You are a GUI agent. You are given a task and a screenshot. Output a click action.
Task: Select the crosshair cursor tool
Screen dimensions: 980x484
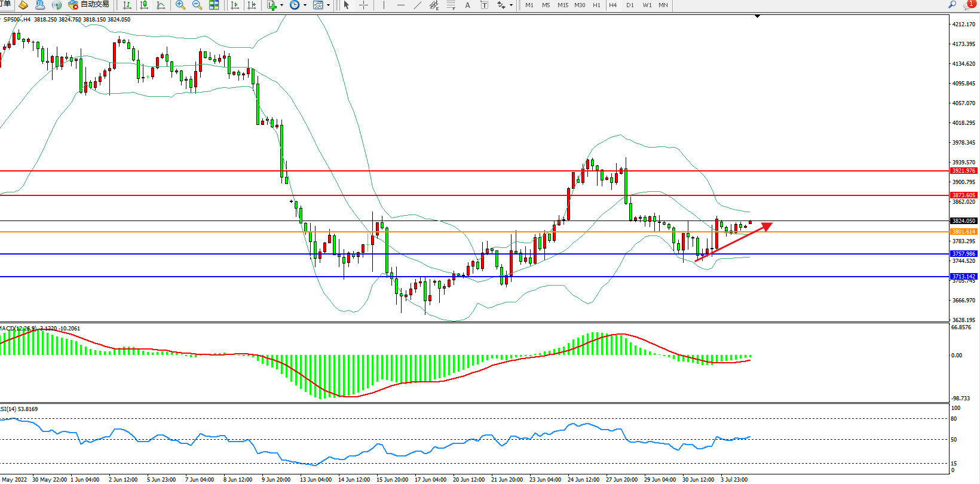363,5
